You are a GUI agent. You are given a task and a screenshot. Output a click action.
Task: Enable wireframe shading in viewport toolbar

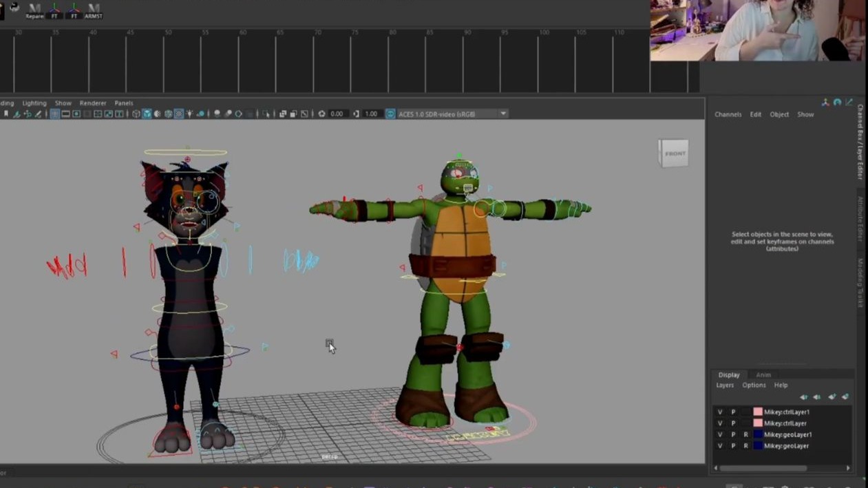(136, 114)
